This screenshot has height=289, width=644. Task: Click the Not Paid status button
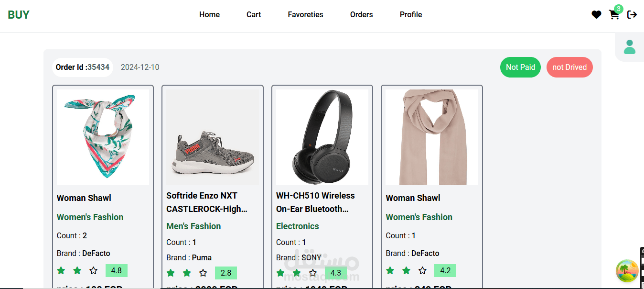pos(520,67)
